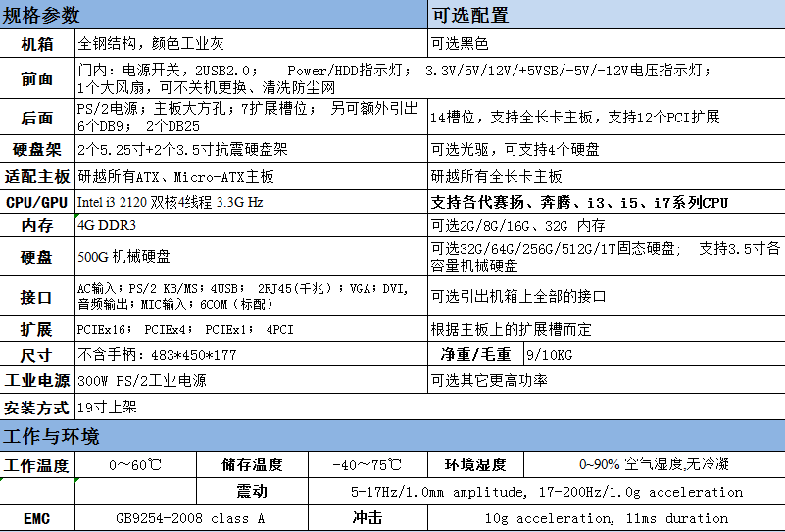785x532 pixels.
Task: Click the 可选配置 header cell
Action: coord(607,15)
